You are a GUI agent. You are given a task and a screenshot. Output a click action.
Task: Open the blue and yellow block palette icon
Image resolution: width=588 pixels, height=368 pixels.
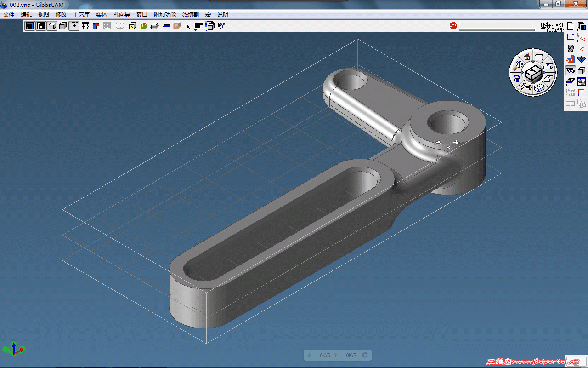click(571, 81)
